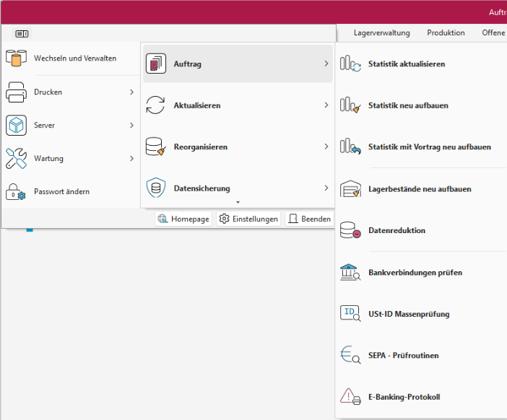Open the Produktion tab
This screenshot has width=507, height=420.
446,32
